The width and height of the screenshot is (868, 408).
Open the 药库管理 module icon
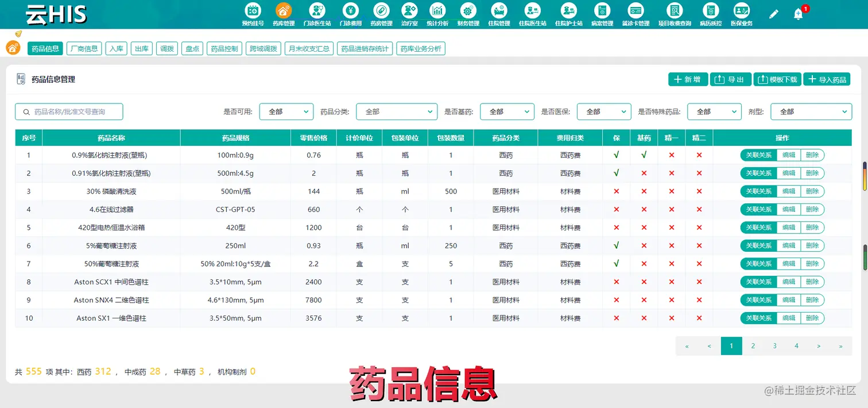coord(283,10)
